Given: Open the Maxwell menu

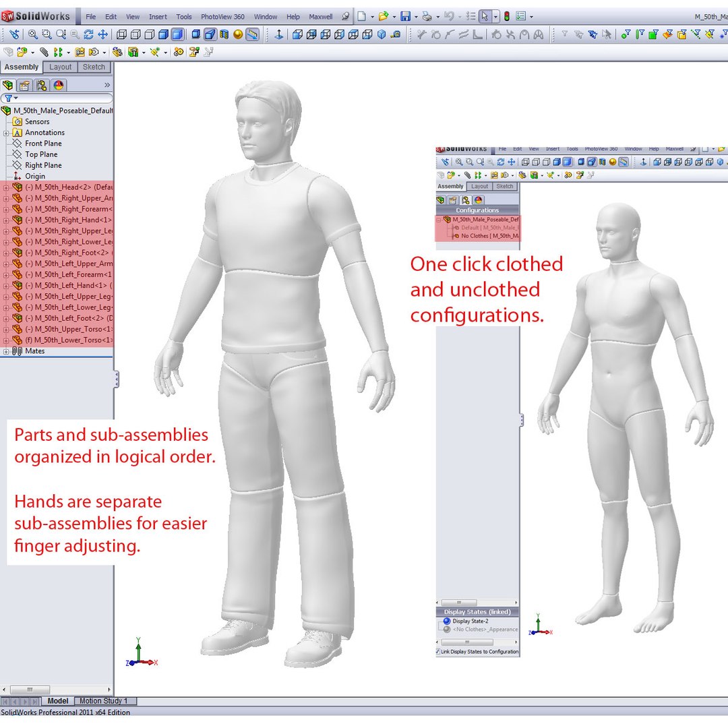Looking at the screenshot, I should pyautogui.click(x=320, y=17).
